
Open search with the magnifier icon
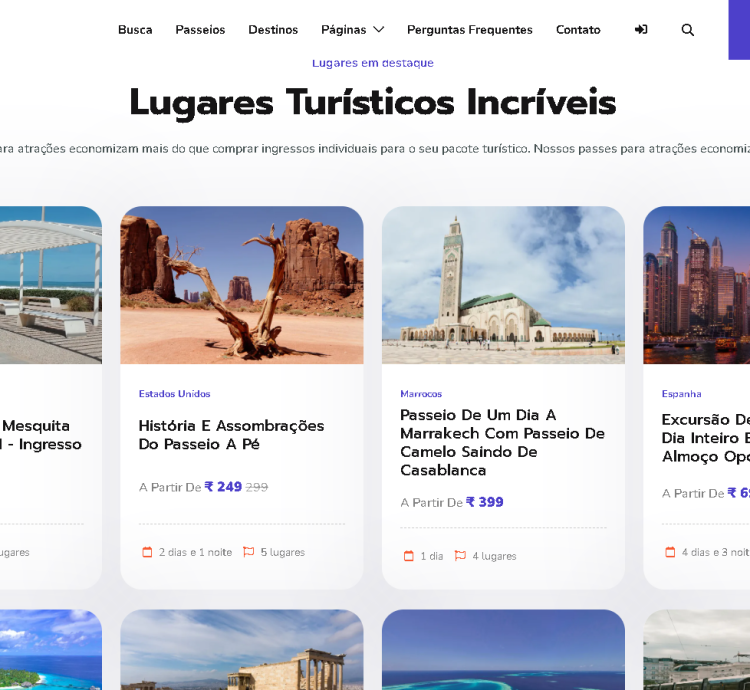click(x=688, y=30)
